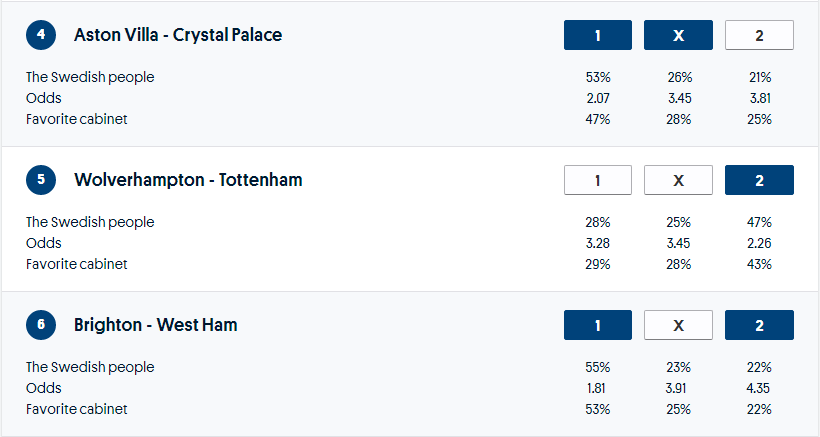820x437 pixels.
Task: Select away win 2 for Aston Villa match
Action: click(759, 35)
